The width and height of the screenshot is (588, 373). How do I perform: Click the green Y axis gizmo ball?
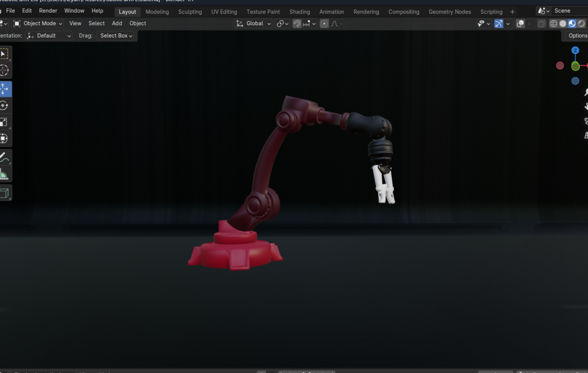click(x=575, y=66)
